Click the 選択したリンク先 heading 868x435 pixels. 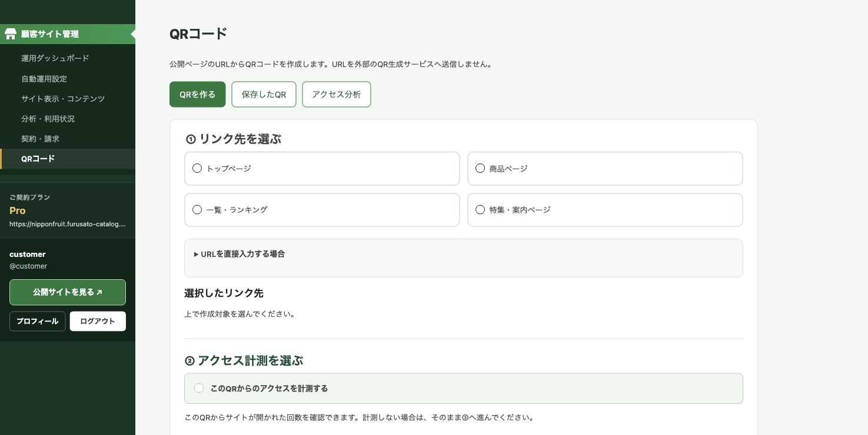click(x=224, y=293)
